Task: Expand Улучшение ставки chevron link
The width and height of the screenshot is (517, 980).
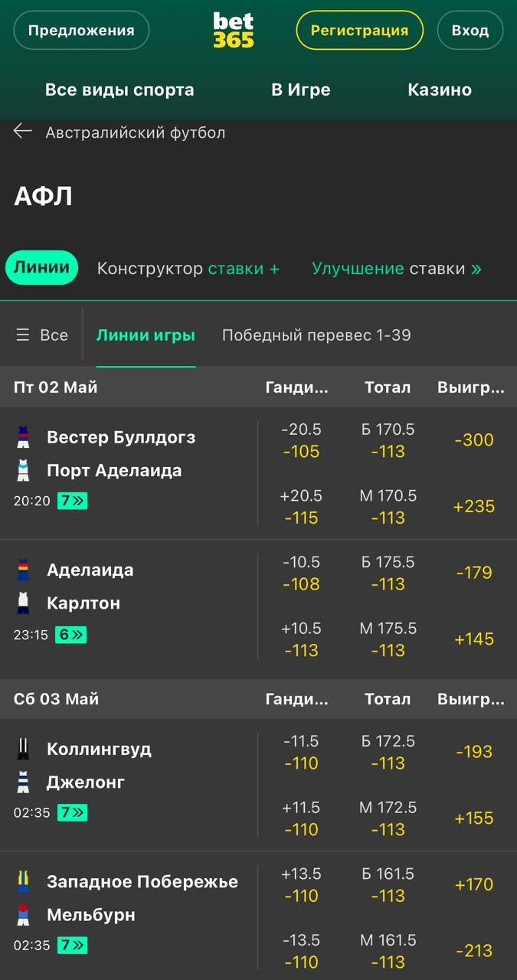Action: pos(397,269)
